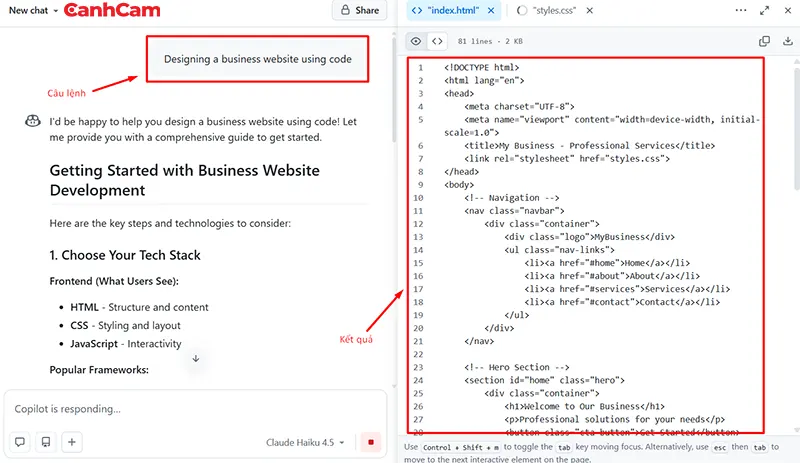Open the three-dot more options menu

(x=741, y=10)
